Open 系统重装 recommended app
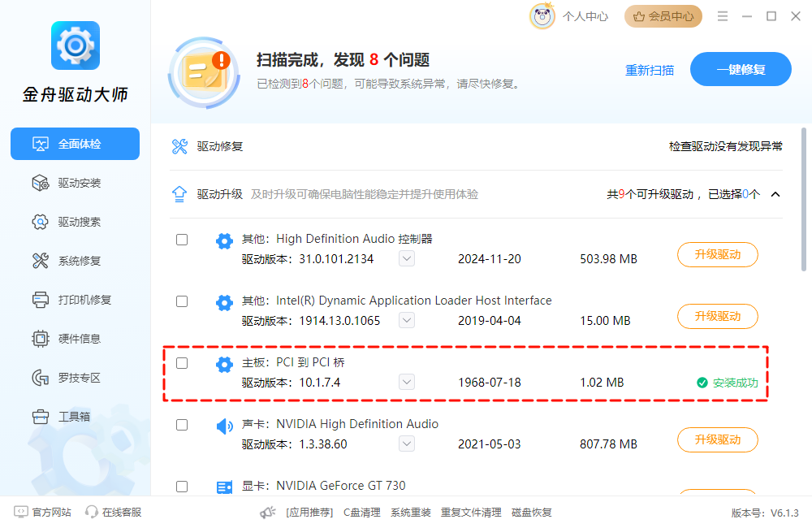The image size is (812, 528). click(411, 513)
